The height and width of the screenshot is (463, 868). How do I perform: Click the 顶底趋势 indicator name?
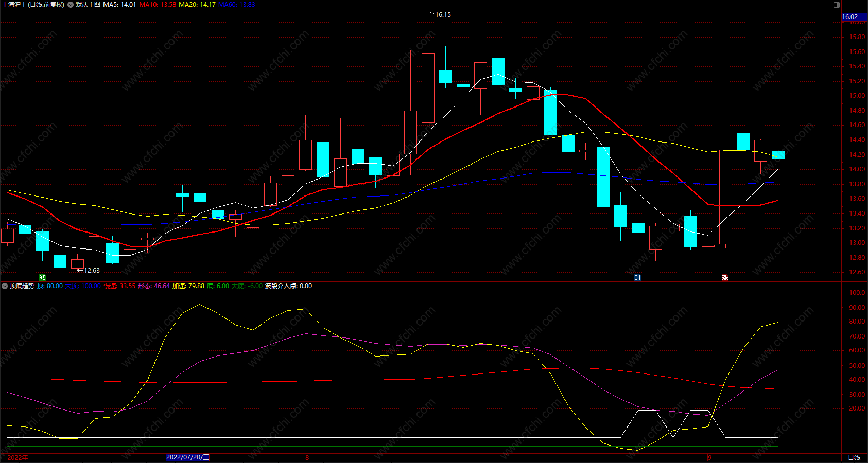(22, 286)
